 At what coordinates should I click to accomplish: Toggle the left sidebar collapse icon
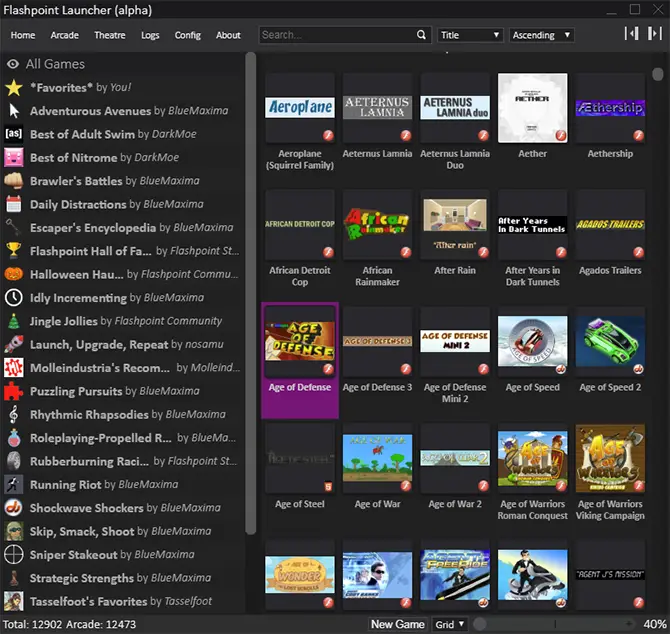point(632,34)
